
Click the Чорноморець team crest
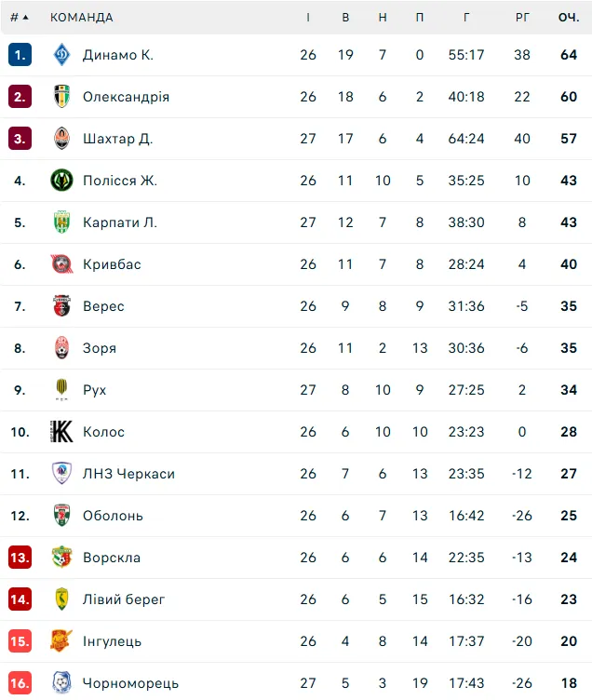click(x=61, y=683)
